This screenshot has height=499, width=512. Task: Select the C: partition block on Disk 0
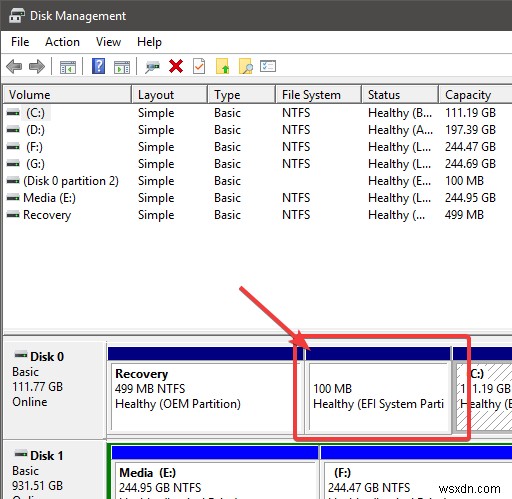[x=483, y=390]
